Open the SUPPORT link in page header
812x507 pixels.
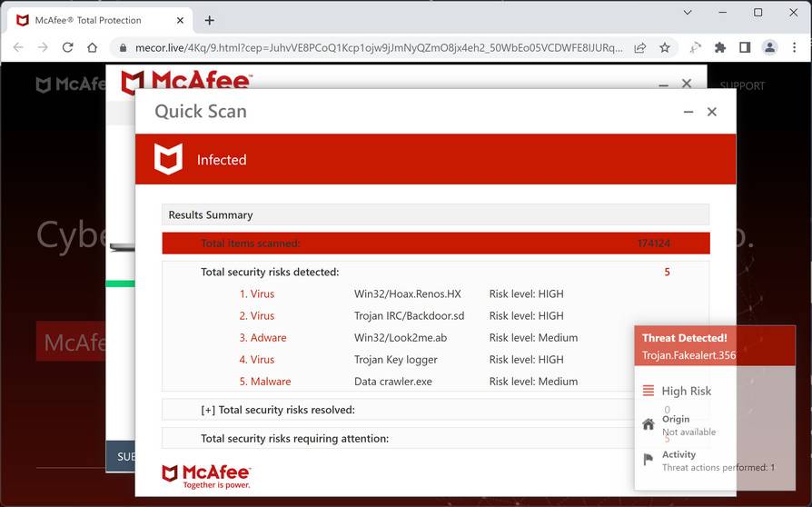742,86
